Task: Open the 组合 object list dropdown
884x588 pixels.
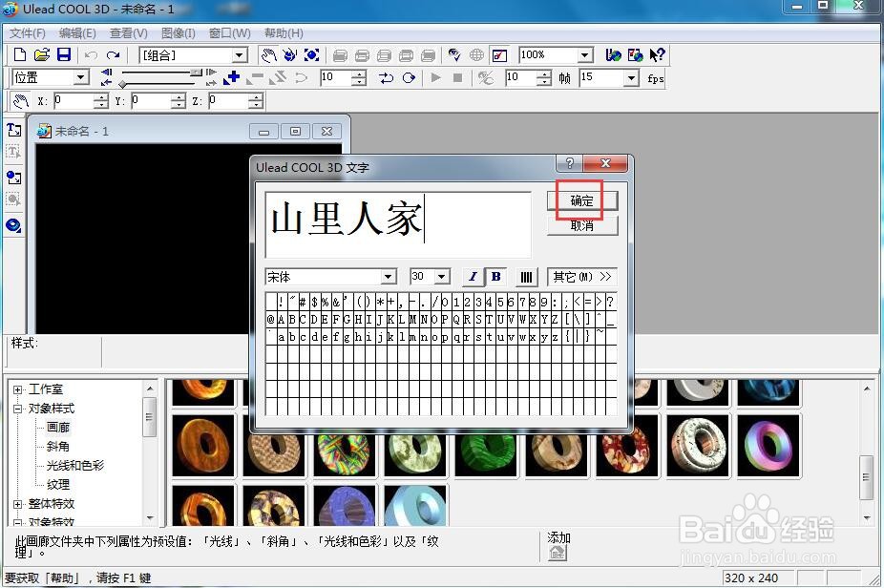Action: coord(240,55)
